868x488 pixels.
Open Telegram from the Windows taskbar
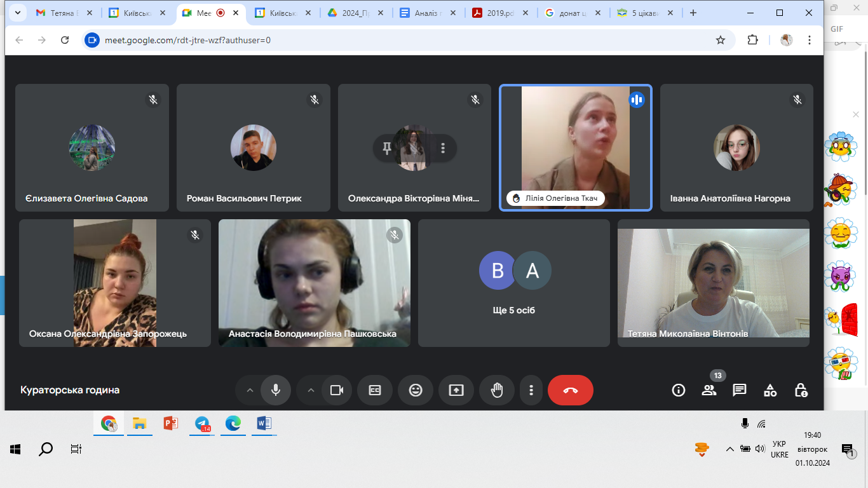tap(202, 424)
